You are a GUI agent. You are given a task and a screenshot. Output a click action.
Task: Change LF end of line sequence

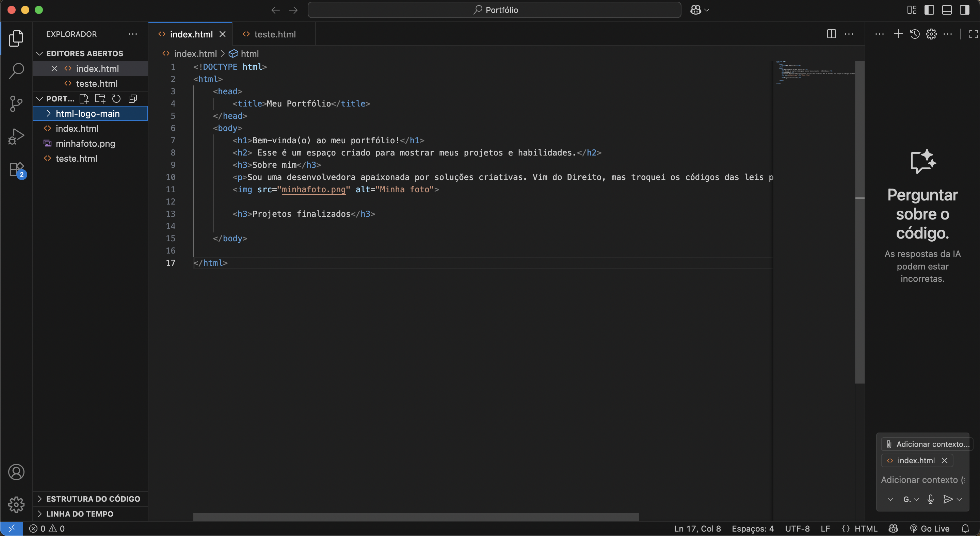click(x=825, y=529)
